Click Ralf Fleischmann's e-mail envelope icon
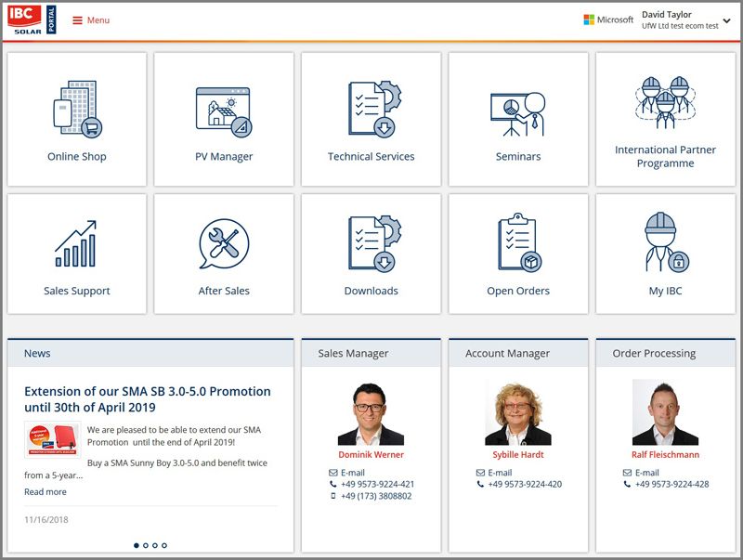Screen dimensions: 743x560 pyautogui.click(x=628, y=473)
